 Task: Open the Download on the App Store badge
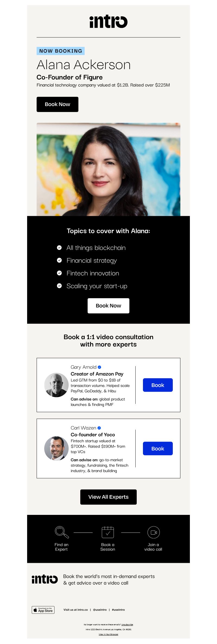pos(43,610)
